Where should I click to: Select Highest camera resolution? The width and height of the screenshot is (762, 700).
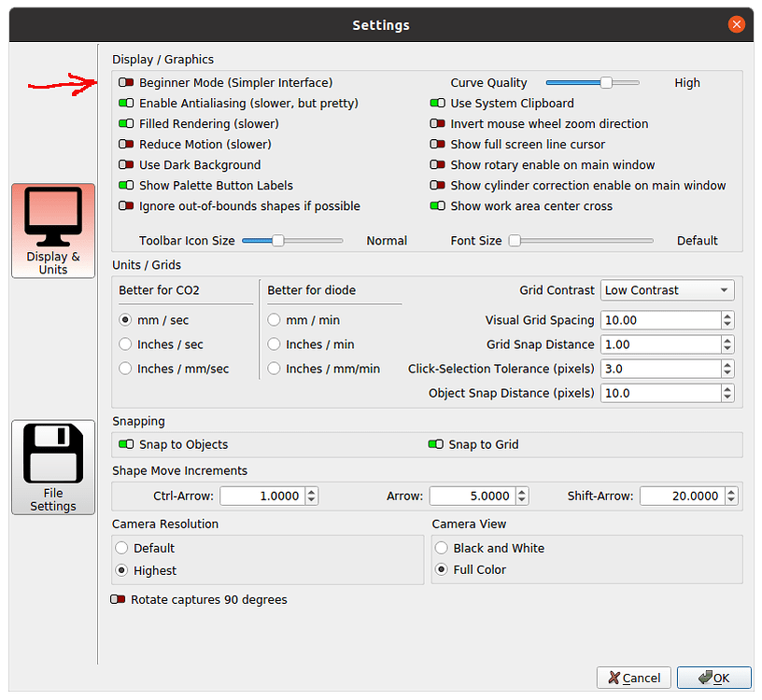pos(121,570)
